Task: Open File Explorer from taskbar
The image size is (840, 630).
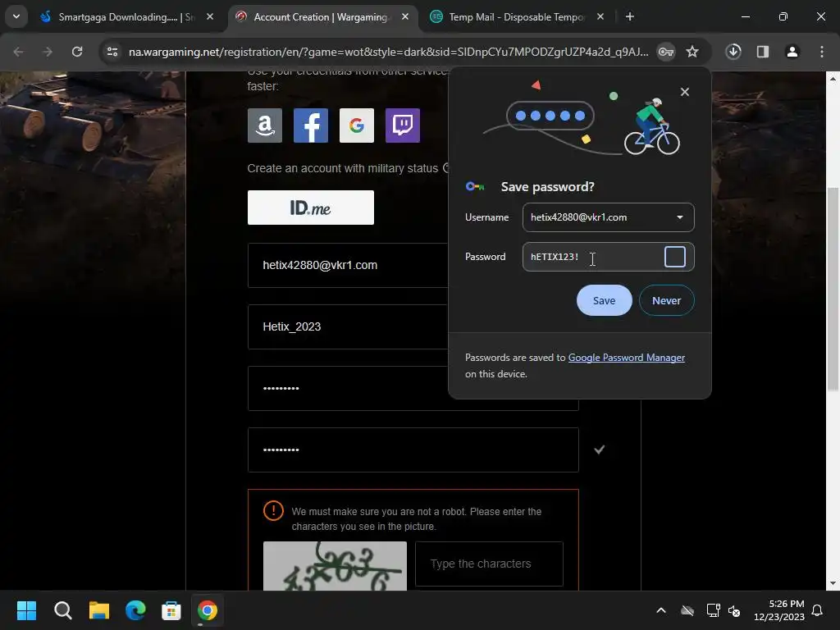Action: (99, 610)
